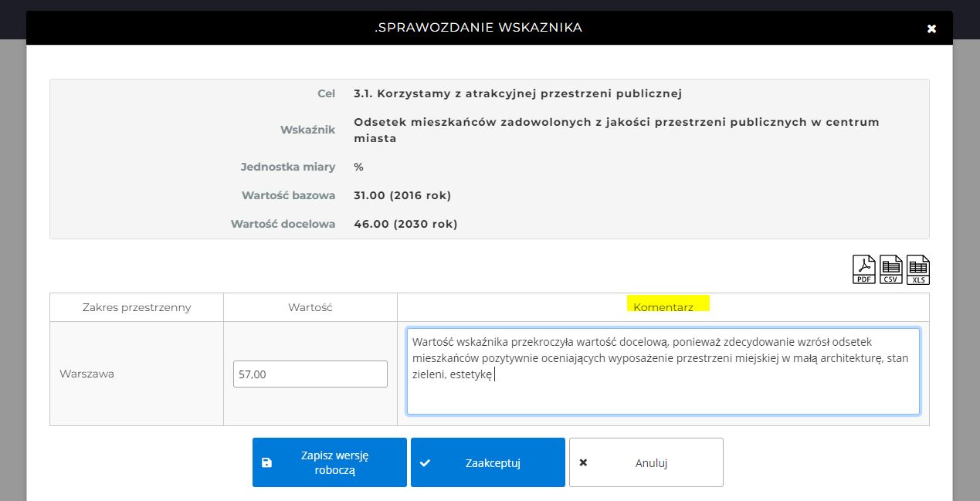Click the X icon inside Anuluj button
This screenshot has width=980, height=501.
[x=583, y=462]
